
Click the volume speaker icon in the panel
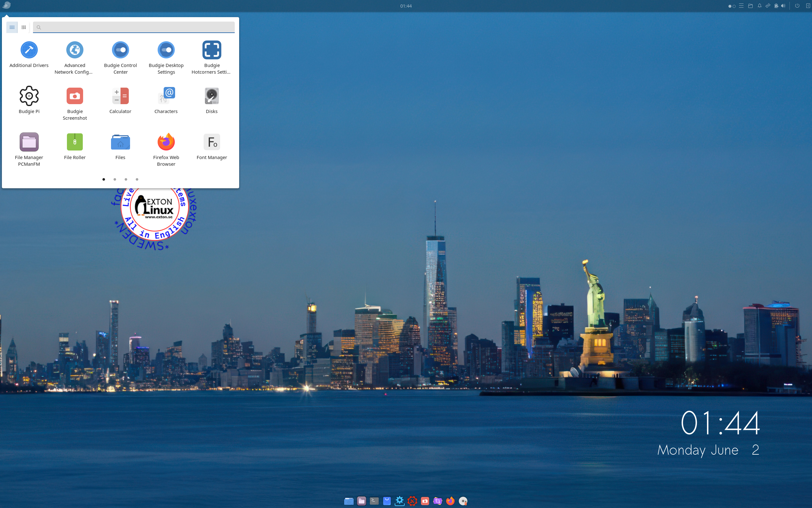click(x=783, y=6)
